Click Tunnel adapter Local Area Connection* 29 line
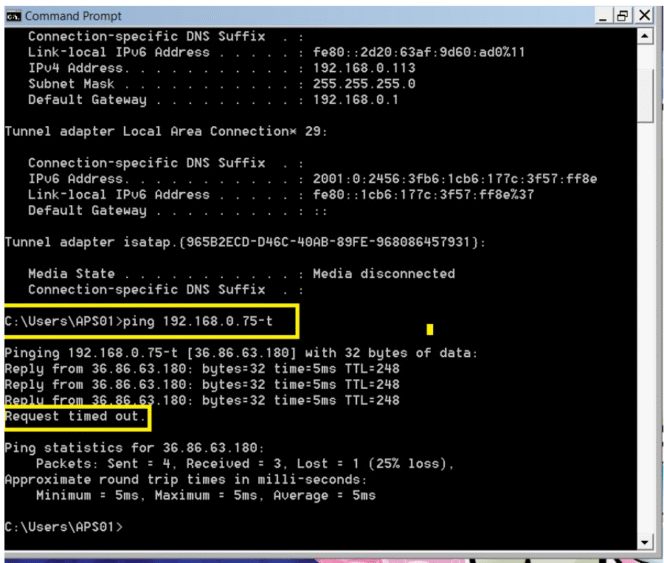The height and width of the screenshot is (563, 664). click(x=166, y=131)
